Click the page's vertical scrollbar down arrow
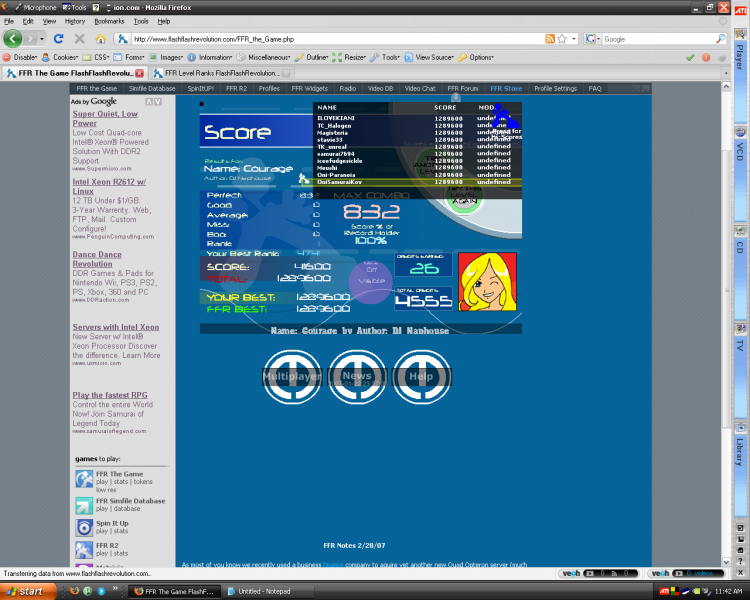This screenshot has width=750, height=600. [726, 562]
